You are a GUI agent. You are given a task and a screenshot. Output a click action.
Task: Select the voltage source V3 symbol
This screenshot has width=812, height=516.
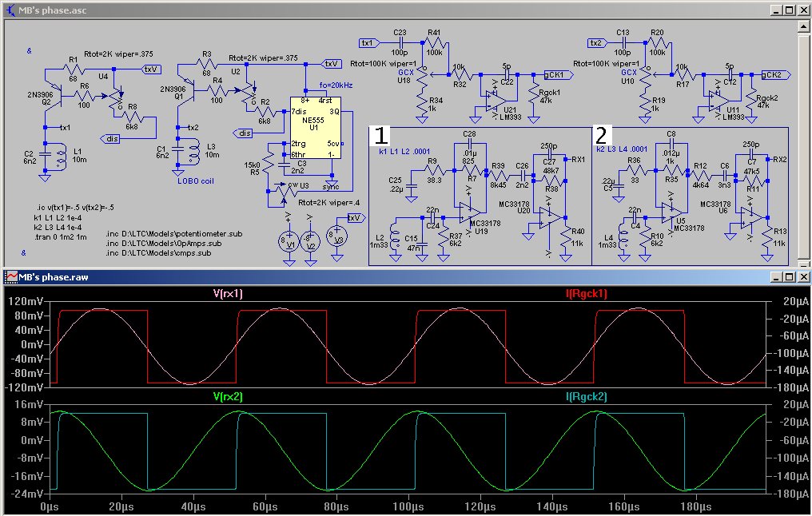click(338, 236)
